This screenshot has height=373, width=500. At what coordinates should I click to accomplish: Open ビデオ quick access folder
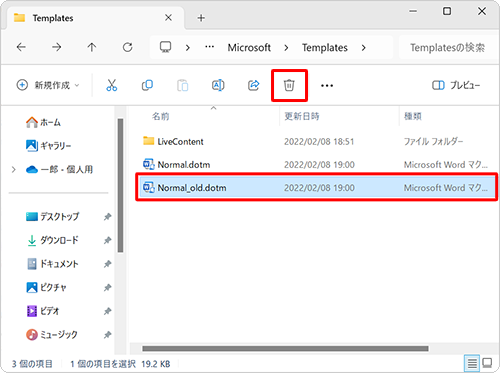(x=43, y=311)
